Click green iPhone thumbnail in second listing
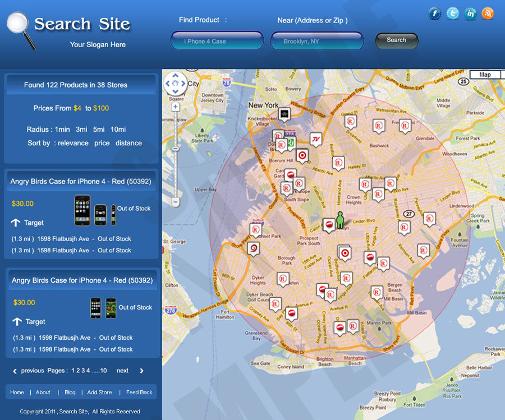The height and width of the screenshot is (420, 505). click(x=111, y=308)
